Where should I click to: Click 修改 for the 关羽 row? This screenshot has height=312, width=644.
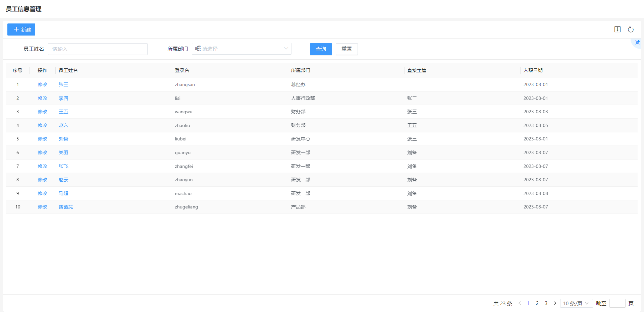click(43, 152)
